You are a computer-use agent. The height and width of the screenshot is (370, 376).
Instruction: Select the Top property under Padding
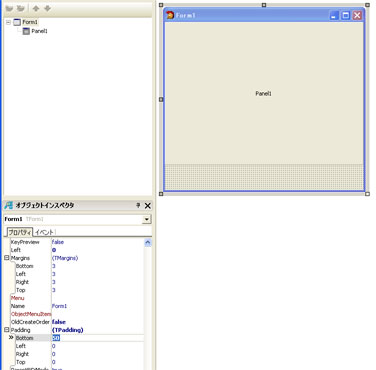(x=21, y=362)
